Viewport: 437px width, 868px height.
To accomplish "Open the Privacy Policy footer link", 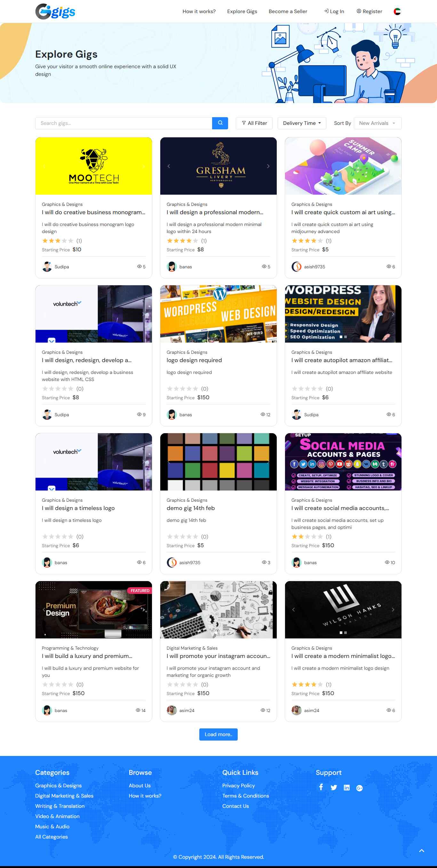I will coord(238,785).
